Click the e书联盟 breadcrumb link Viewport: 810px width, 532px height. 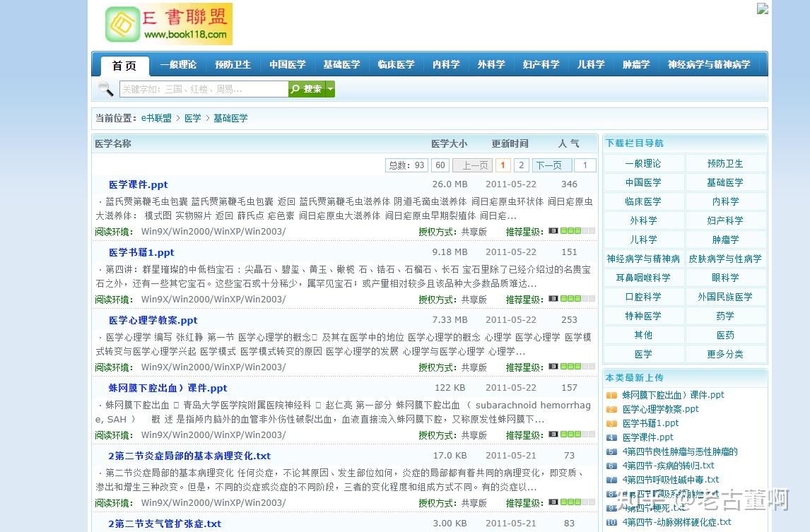(156, 118)
